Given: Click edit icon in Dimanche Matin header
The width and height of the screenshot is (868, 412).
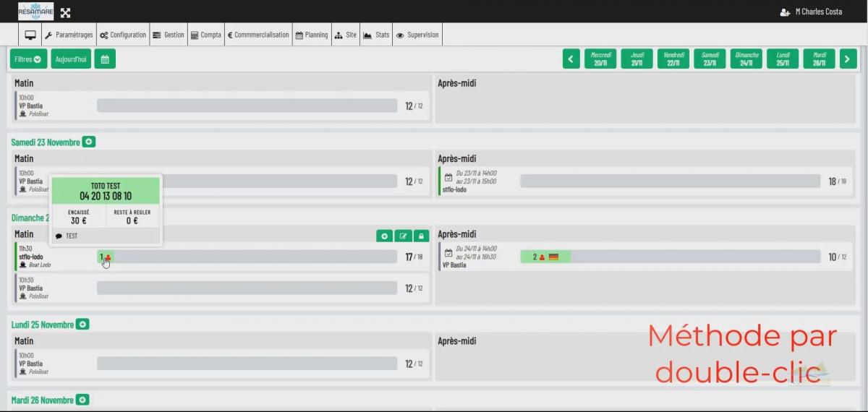Looking at the screenshot, I should point(404,236).
